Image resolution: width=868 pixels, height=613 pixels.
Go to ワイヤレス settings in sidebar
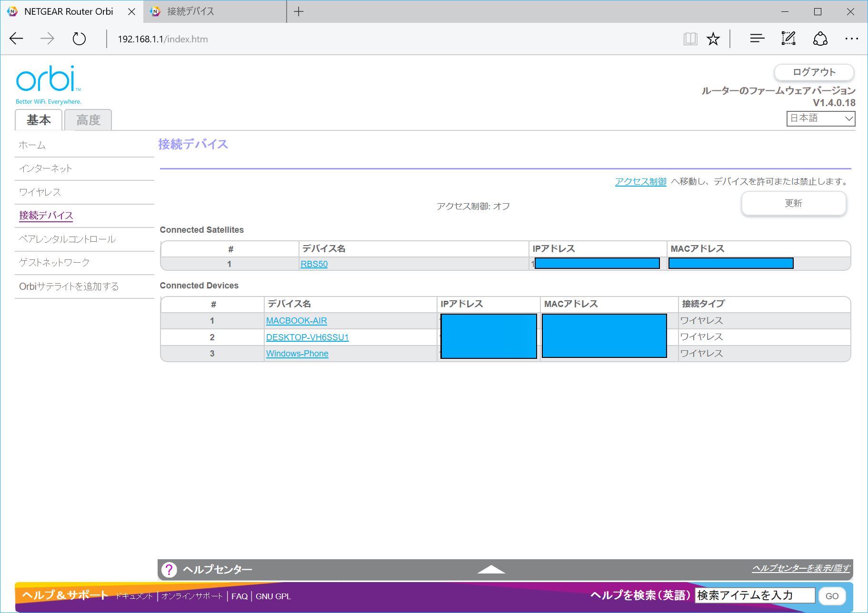[x=40, y=192]
